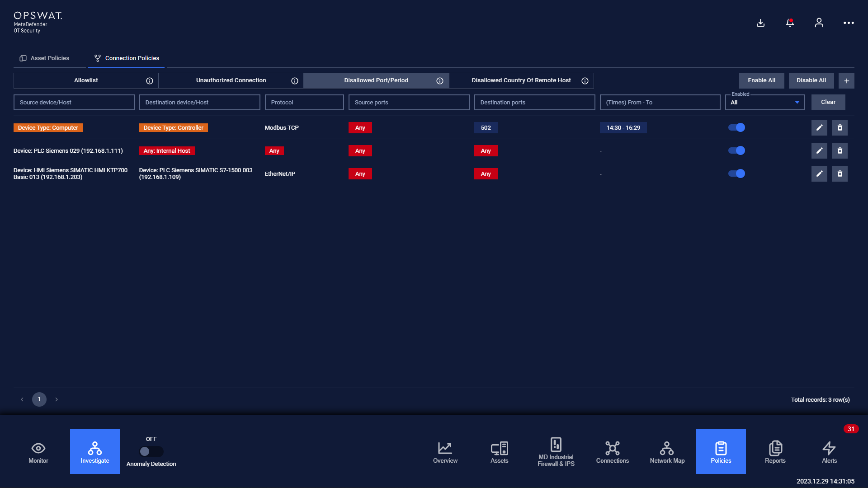
Task: Click the Enable All button
Action: [761, 80]
